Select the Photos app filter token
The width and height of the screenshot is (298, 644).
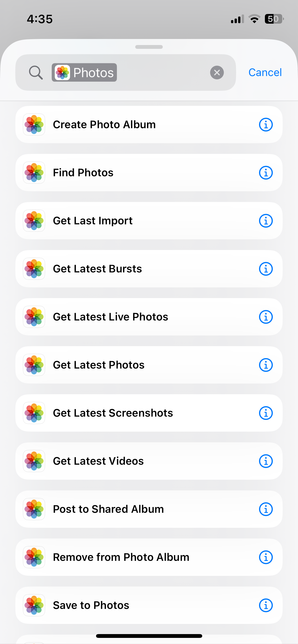84,72
